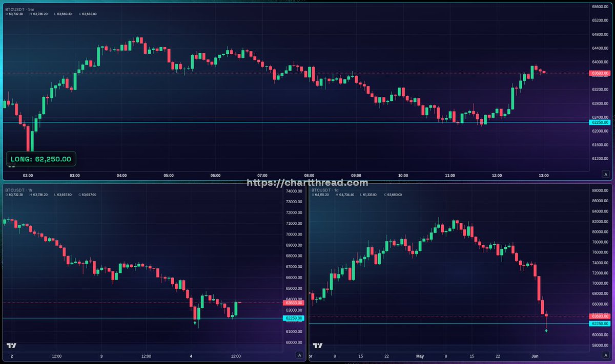
Task: Click 72000.00 on the 1d price axis
Action: point(600,273)
